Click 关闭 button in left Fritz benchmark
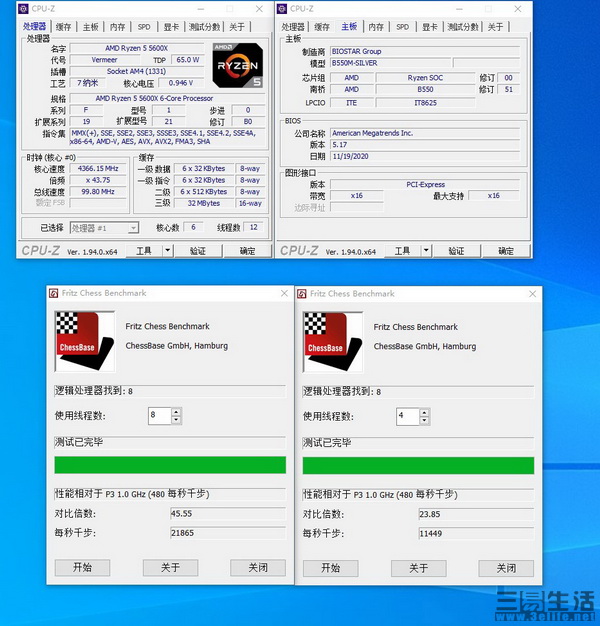This screenshot has height=626, width=600. coord(258,567)
